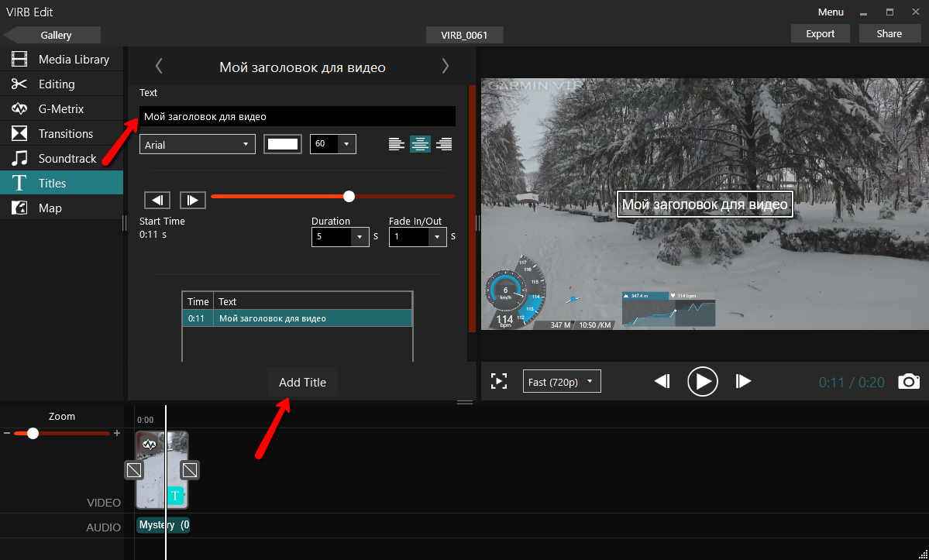Click the camera snapshot icon
The image size is (929, 560).
[909, 381]
